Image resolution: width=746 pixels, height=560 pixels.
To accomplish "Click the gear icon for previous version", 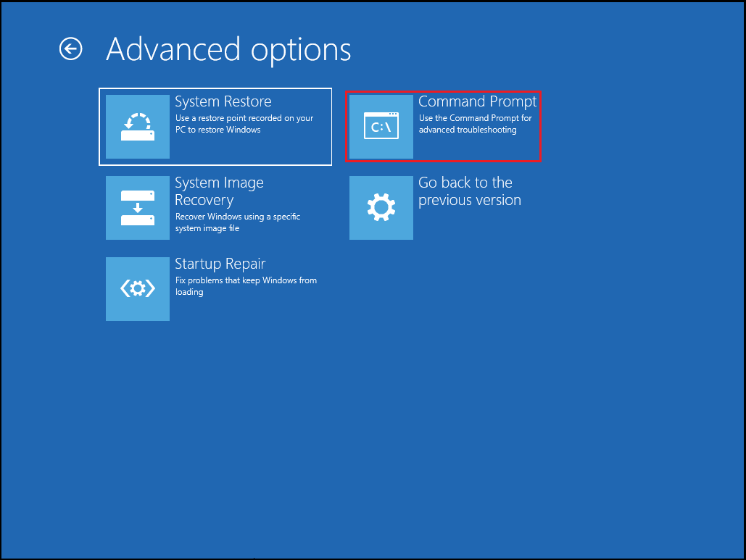I will (381, 208).
